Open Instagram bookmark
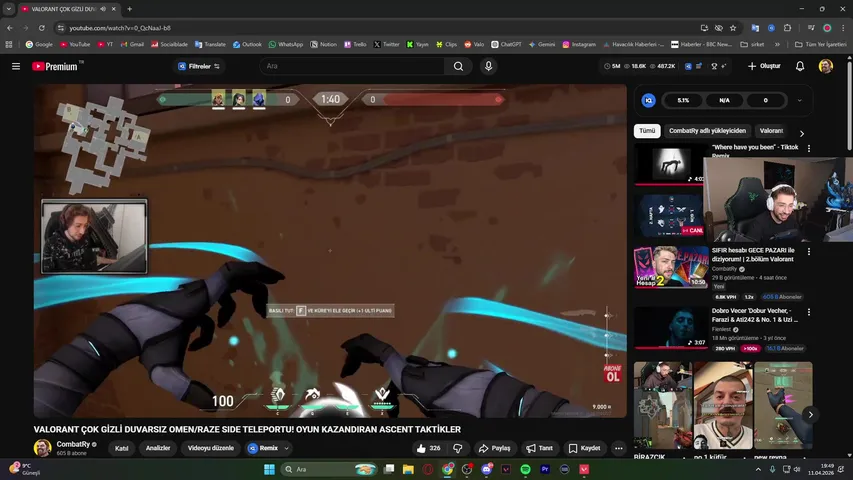The height and width of the screenshot is (480, 853). [x=579, y=45]
